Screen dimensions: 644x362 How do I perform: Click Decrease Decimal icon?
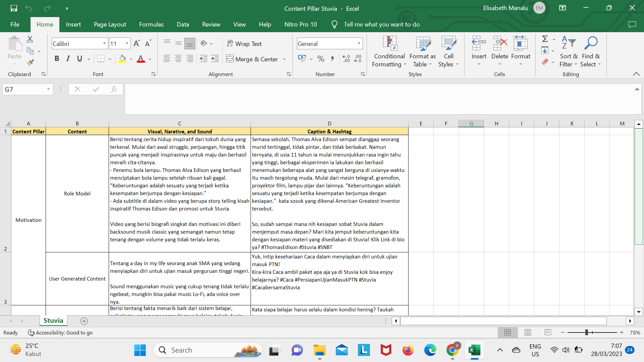[358, 59]
